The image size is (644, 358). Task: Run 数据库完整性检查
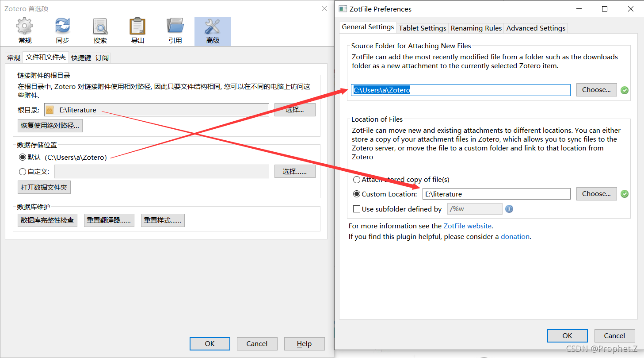point(47,220)
